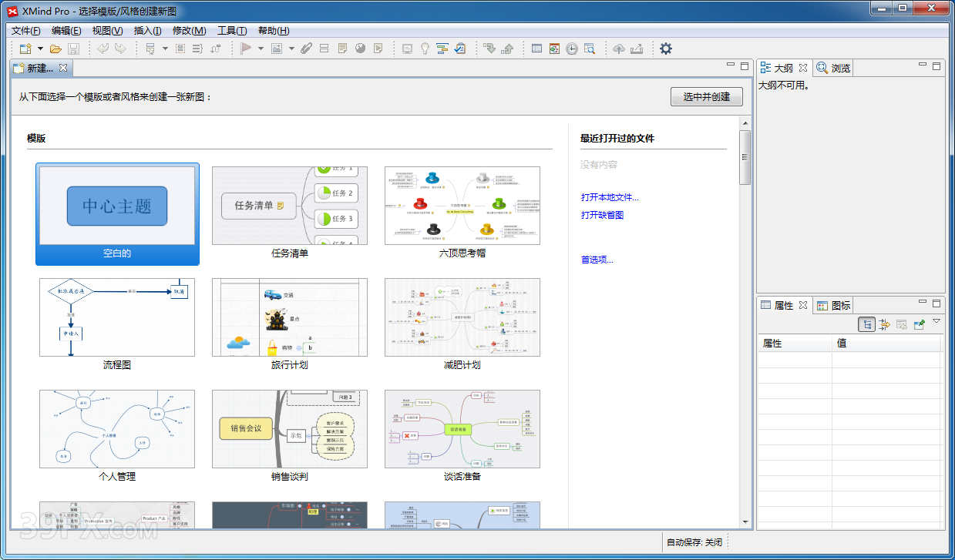955x560 pixels.
Task: Toggle pin to selection in properties panel
Action: [x=919, y=325]
